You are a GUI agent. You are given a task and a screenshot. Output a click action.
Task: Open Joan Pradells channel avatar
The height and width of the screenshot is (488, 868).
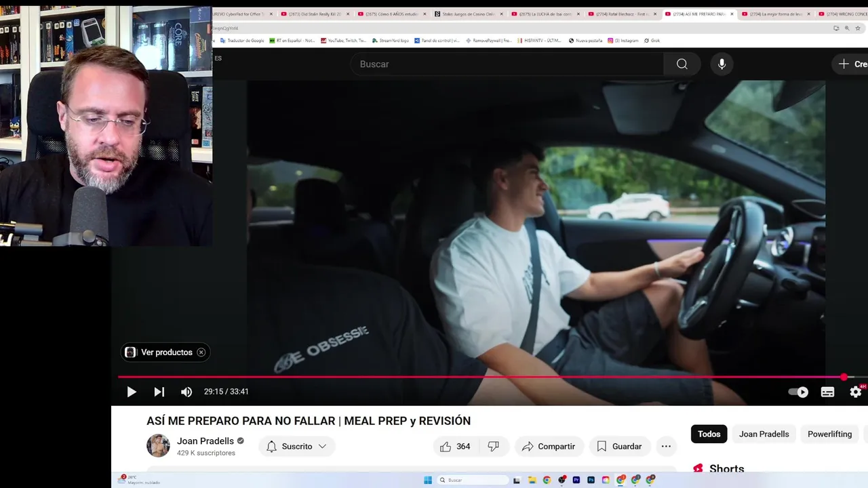[x=158, y=445]
